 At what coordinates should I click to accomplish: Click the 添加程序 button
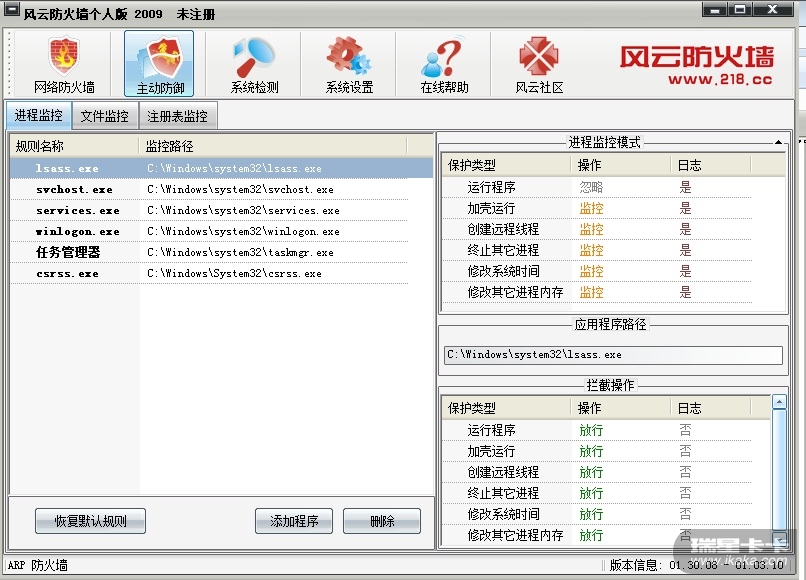coord(294,521)
